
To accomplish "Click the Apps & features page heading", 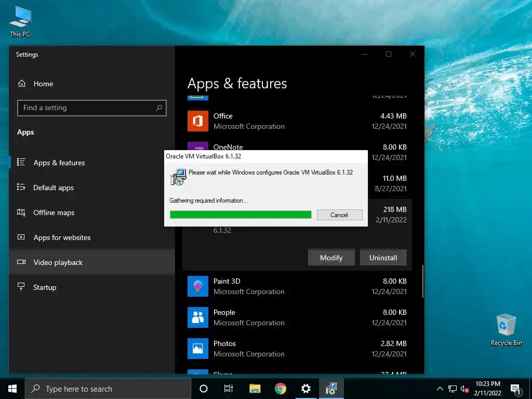I will (237, 84).
